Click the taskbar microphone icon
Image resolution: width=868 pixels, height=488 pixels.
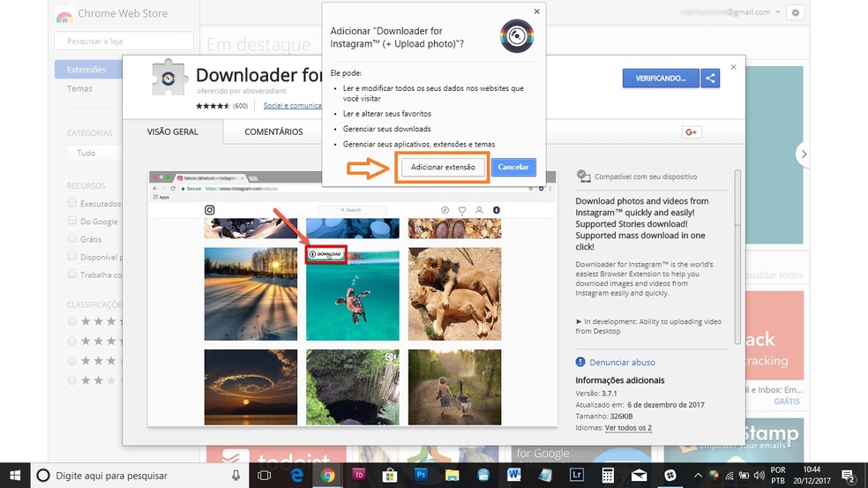coord(236,476)
